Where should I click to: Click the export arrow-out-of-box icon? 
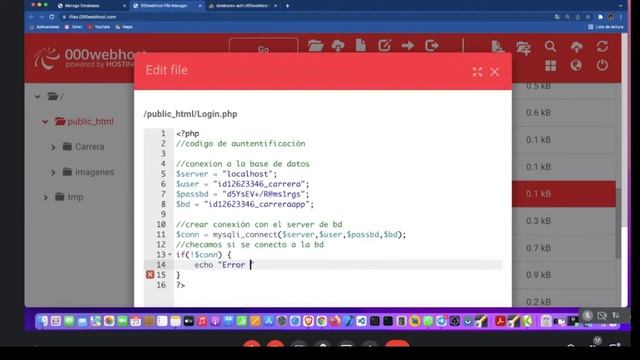(x=431, y=45)
